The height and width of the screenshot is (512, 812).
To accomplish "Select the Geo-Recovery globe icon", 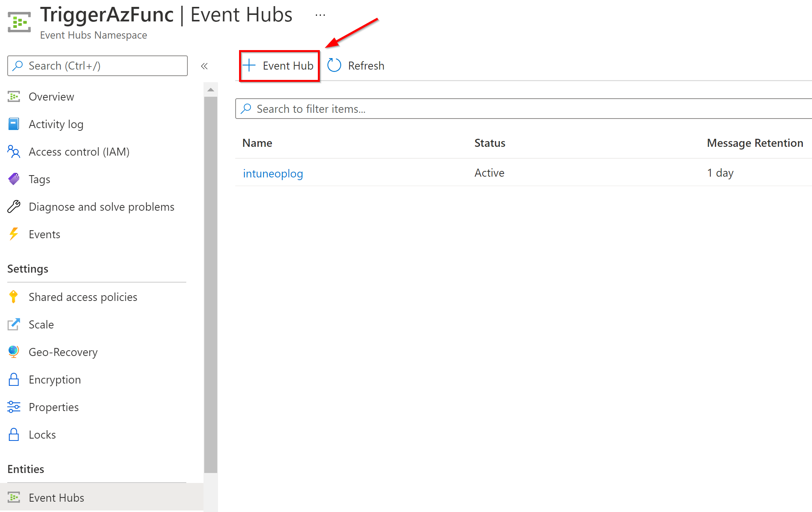I will click(x=14, y=352).
